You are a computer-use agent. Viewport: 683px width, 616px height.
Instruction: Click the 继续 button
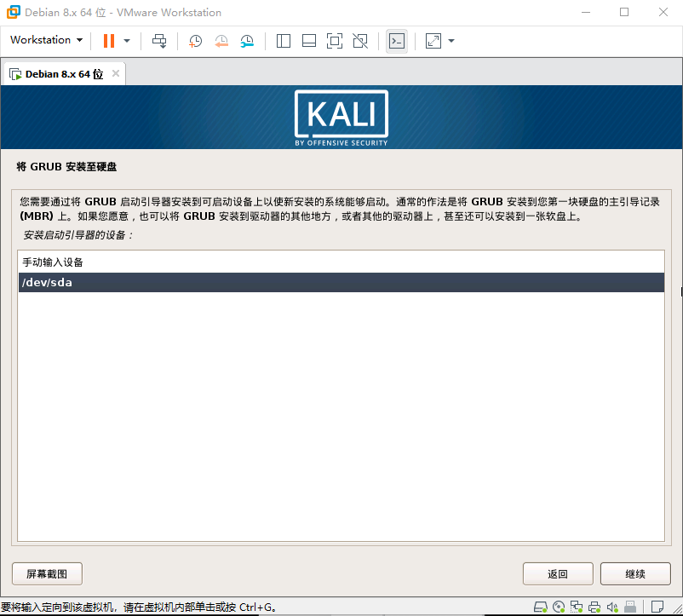point(635,573)
